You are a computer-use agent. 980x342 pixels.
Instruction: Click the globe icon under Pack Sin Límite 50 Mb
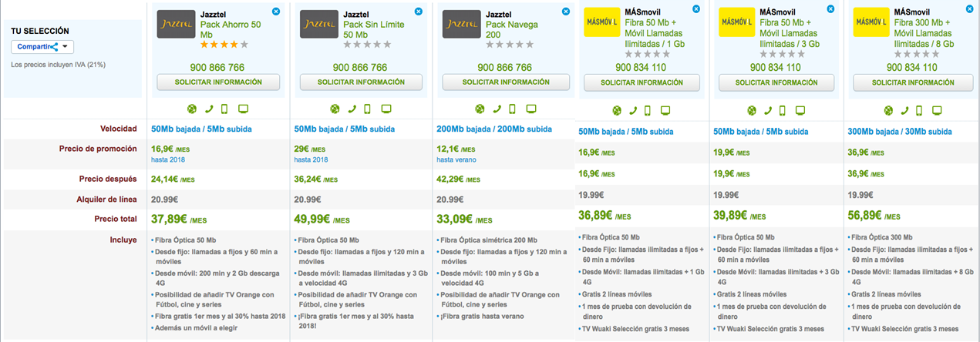[x=335, y=109]
